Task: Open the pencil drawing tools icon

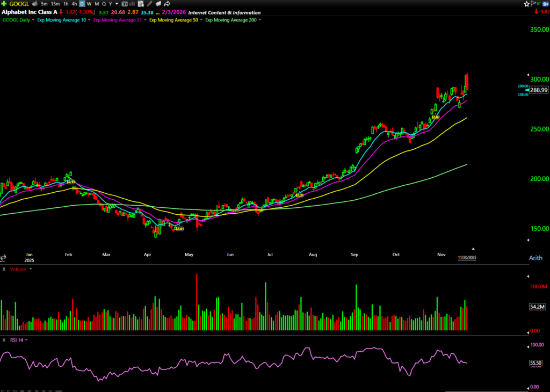Action: point(149,4)
